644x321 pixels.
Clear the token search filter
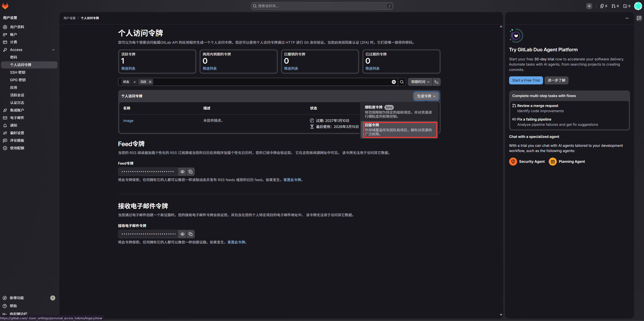393,82
